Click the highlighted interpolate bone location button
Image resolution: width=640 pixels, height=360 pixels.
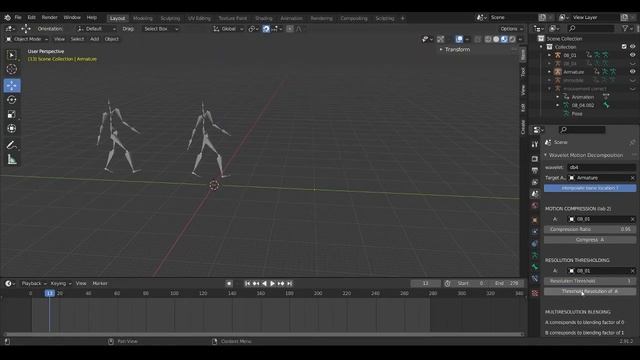click(590, 188)
